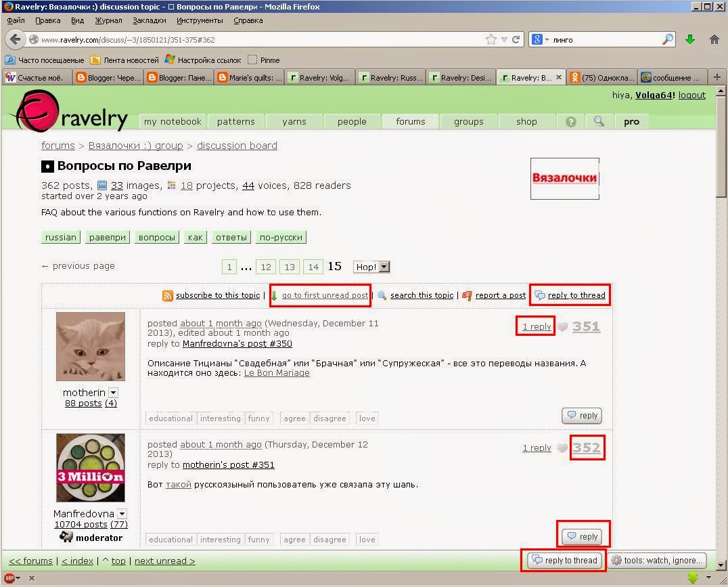The height and width of the screenshot is (587, 728).
Task: Open the Ravelry search magnifier tab
Action: tap(599, 121)
